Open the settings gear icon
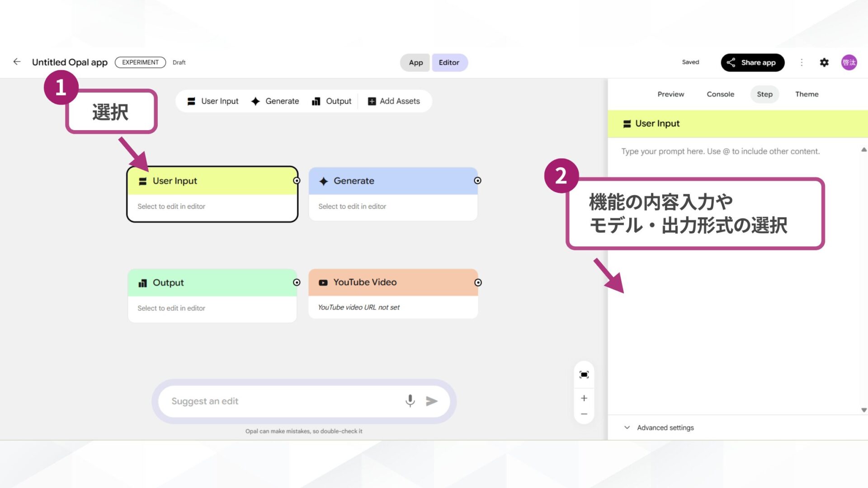The width and height of the screenshot is (868, 488). 824,62
